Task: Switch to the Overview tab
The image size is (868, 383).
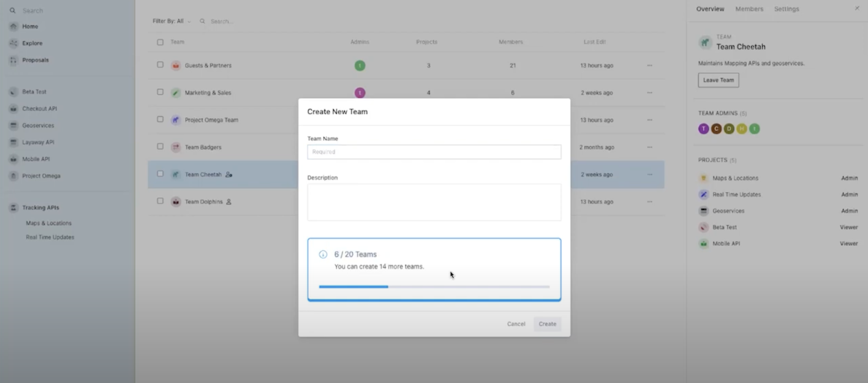Action: [710, 9]
